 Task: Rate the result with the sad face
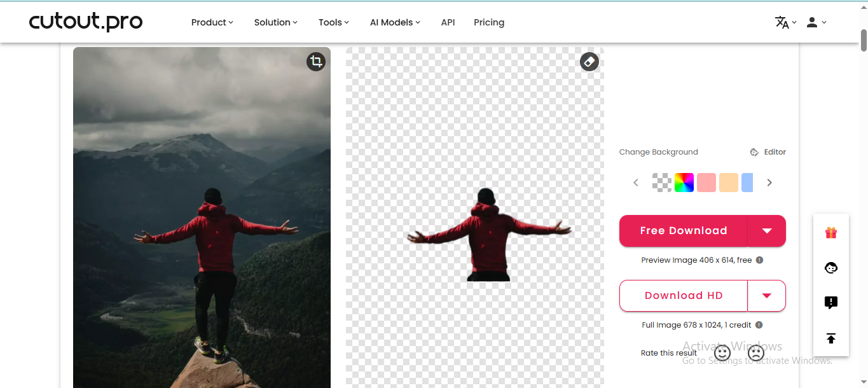click(755, 352)
